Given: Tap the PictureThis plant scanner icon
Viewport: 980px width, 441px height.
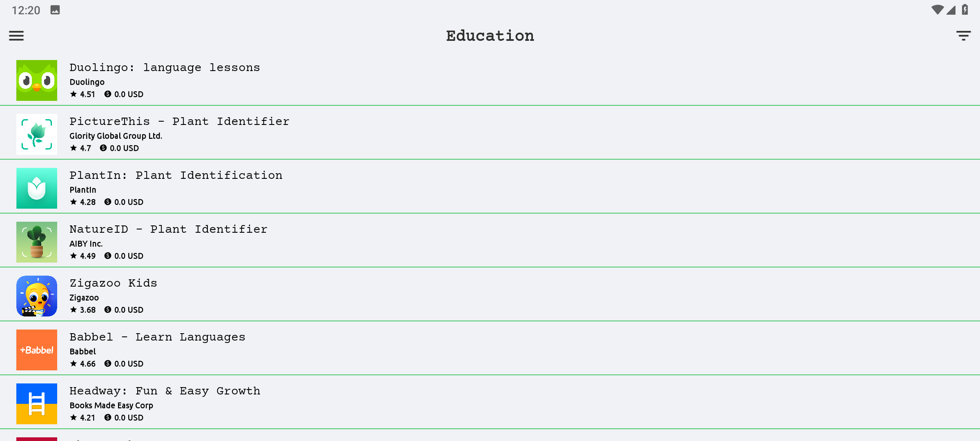Looking at the screenshot, I should click(x=37, y=134).
